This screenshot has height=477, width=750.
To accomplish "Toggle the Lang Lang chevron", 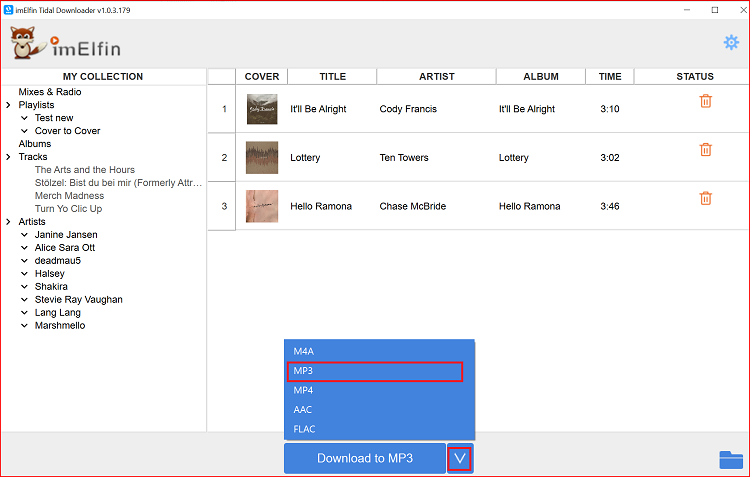I will click(x=24, y=312).
